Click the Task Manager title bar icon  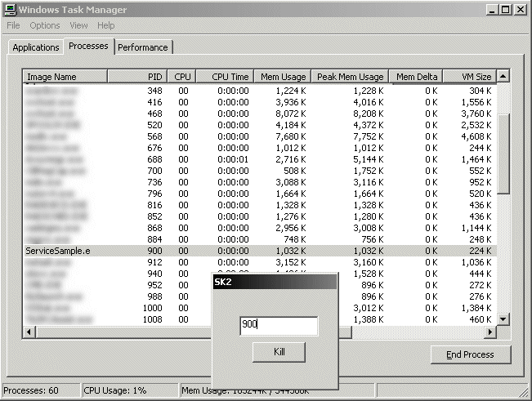point(10,9)
